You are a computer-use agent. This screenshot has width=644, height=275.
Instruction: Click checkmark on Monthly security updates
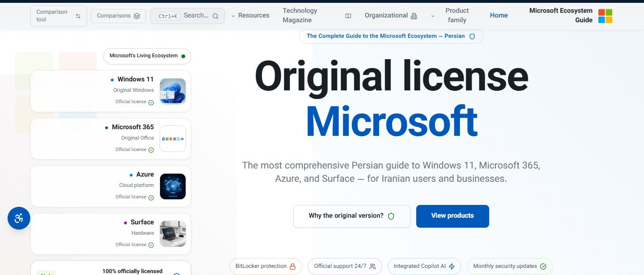tap(543, 266)
